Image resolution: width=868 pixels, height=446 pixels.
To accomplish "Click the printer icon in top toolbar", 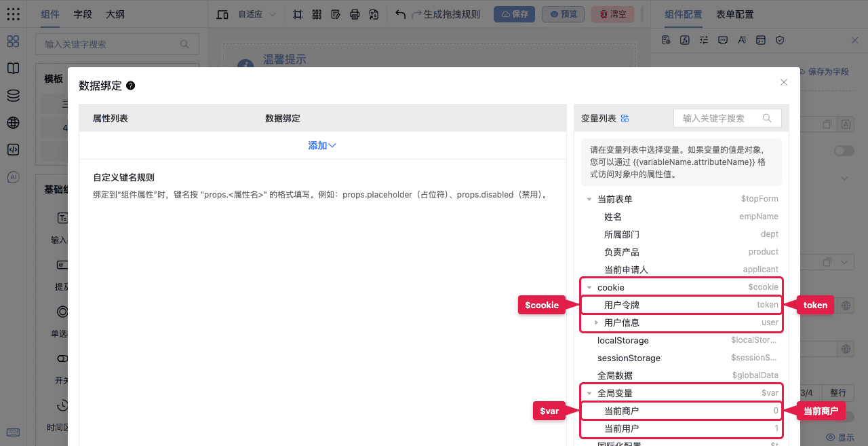I will [355, 14].
